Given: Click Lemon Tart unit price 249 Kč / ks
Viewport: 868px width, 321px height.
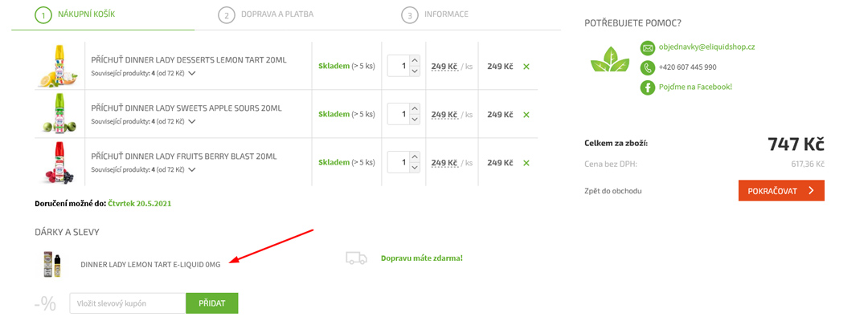Looking at the screenshot, I should (x=452, y=67).
